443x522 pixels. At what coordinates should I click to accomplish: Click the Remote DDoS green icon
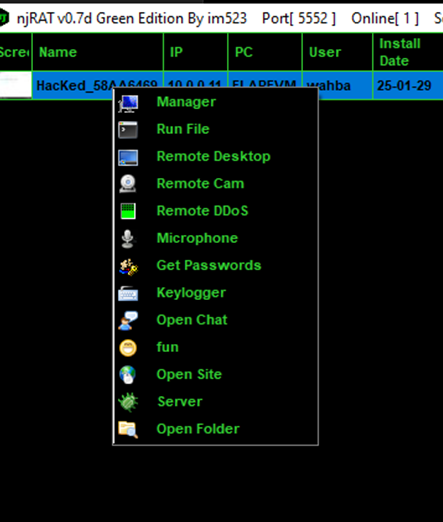(128, 211)
